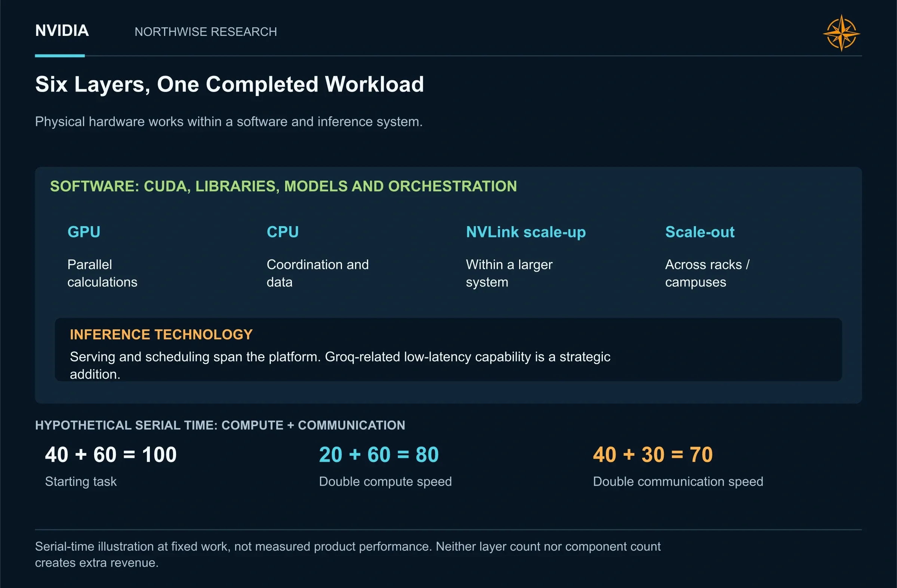This screenshot has width=897, height=588.
Task: Select the GPU column heading
Action: tap(84, 232)
